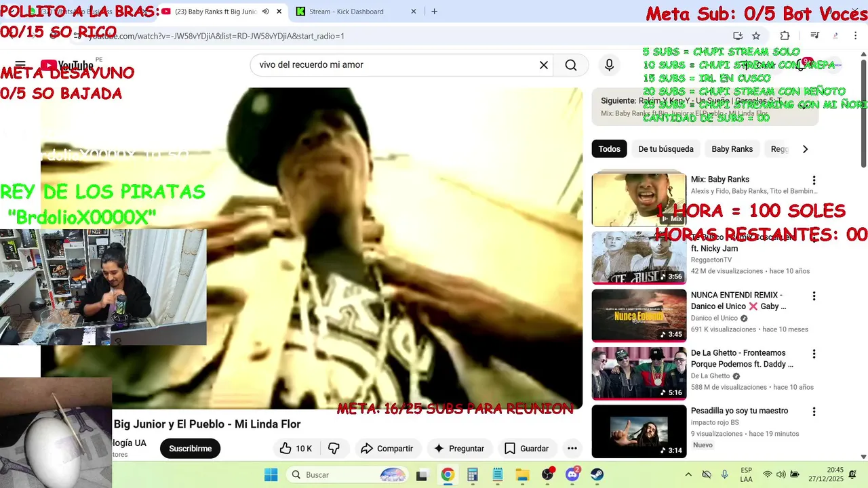Screen dimensions: 868x488
Task: Go to the Danico el Unico channel
Action: click(x=714, y=318)
